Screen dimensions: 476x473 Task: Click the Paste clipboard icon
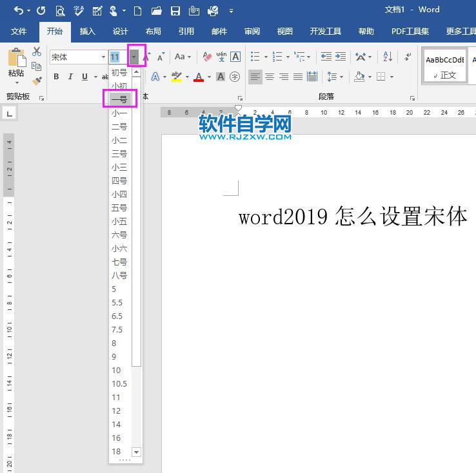click(16, 57)
